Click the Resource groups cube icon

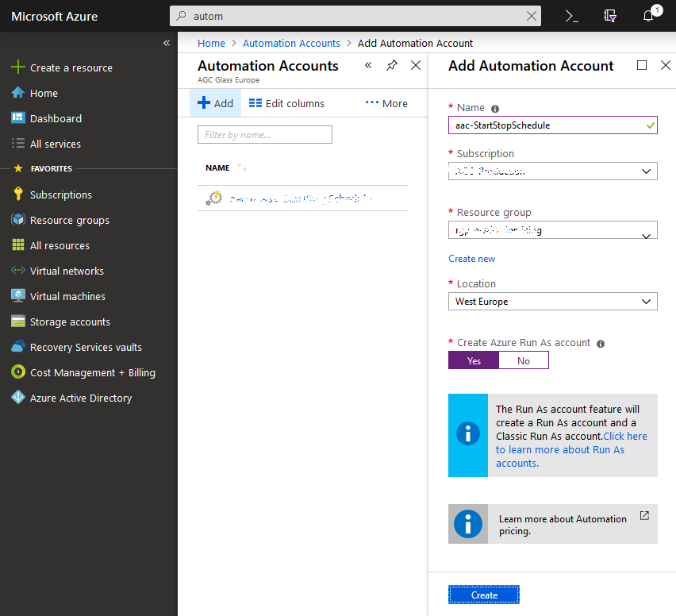click(18, 220)
